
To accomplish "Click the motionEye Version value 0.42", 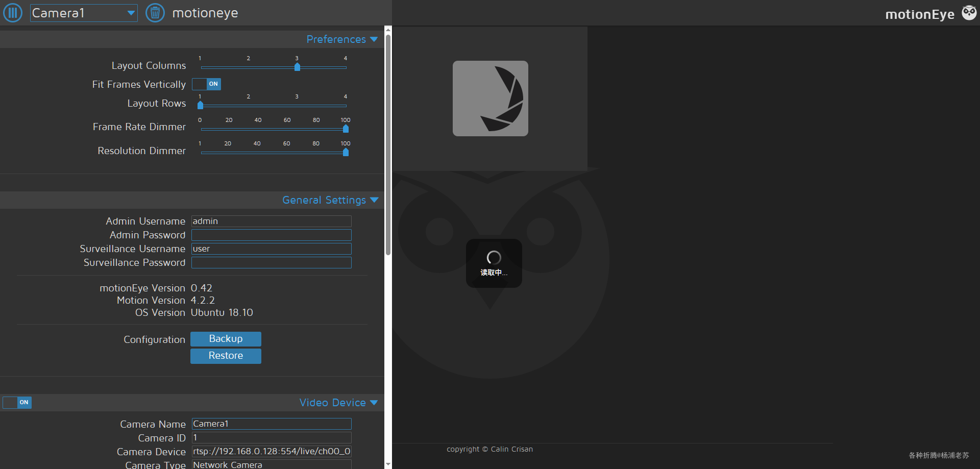I will [x=202, y=288].
